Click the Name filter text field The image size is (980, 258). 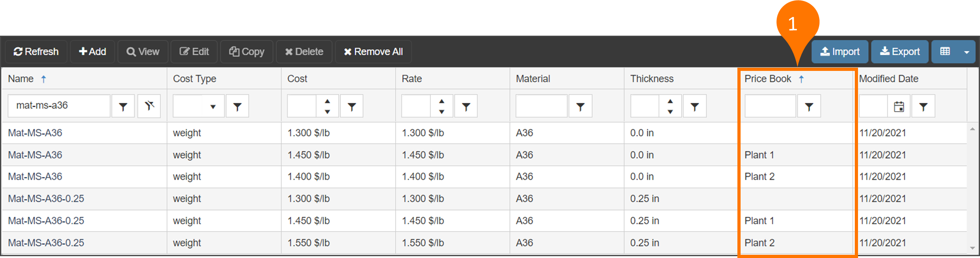click(x=59, y=106)
